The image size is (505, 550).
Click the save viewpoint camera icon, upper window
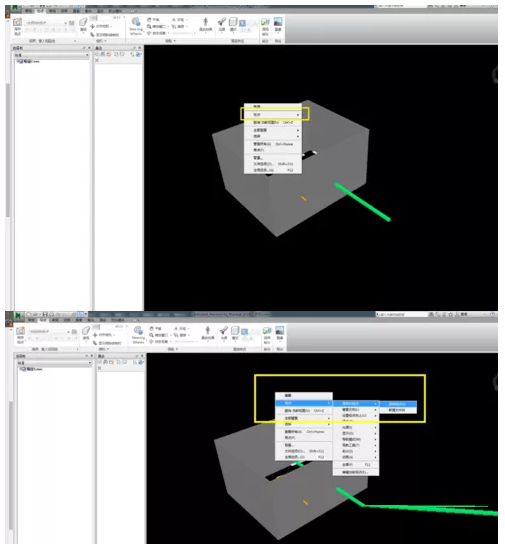(x=17, y=22)
